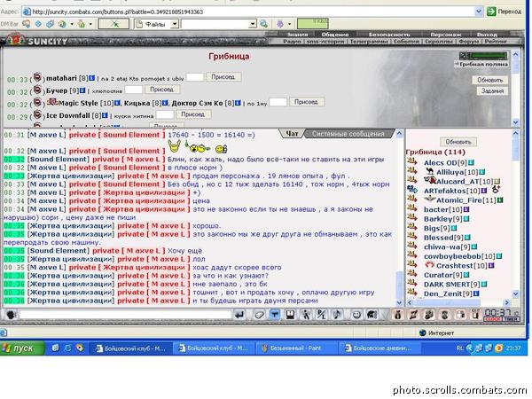This screenshot has height=399, width=532.
Task: Open the Файлы dropdown in DM Bar
Action: click(x=175, y=24)
